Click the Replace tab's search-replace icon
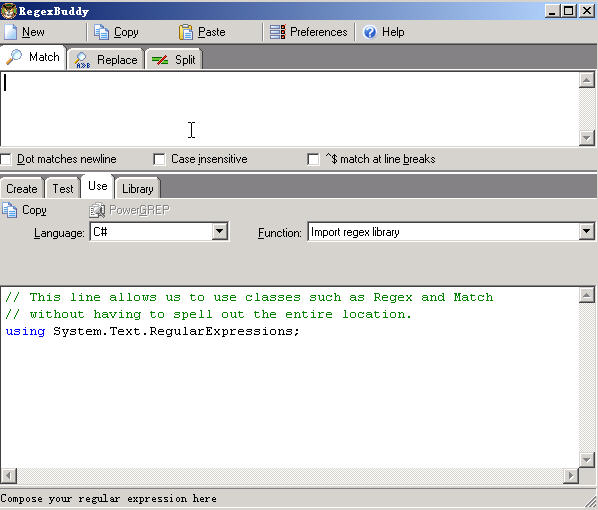The height and width of the screenshot is (510, 598). [82, 60]
